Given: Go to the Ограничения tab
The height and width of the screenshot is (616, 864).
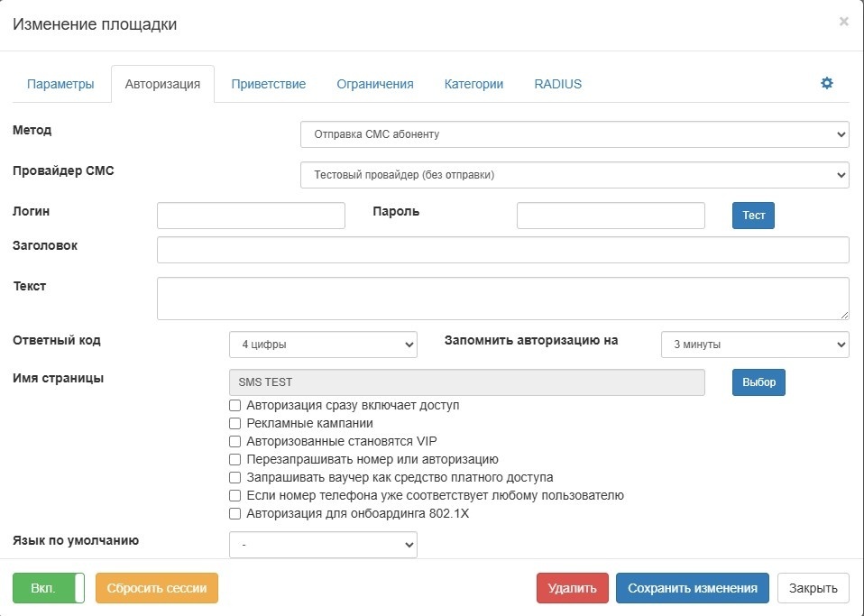Looking at the screenshot, I should pyautogui.click(x=375, y=84).
